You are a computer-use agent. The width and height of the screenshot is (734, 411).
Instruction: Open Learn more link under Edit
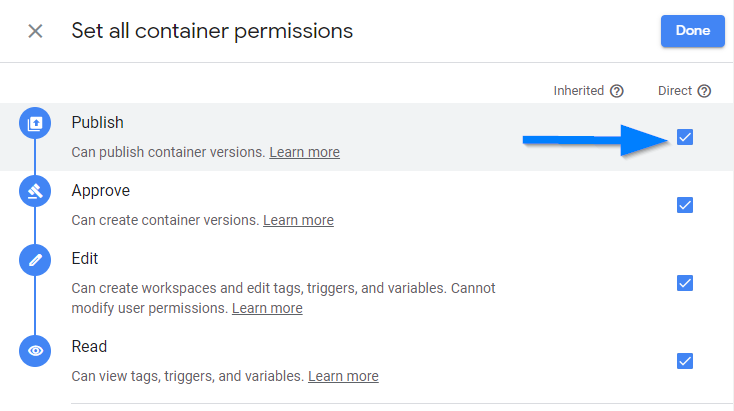[x=267, y=308]
